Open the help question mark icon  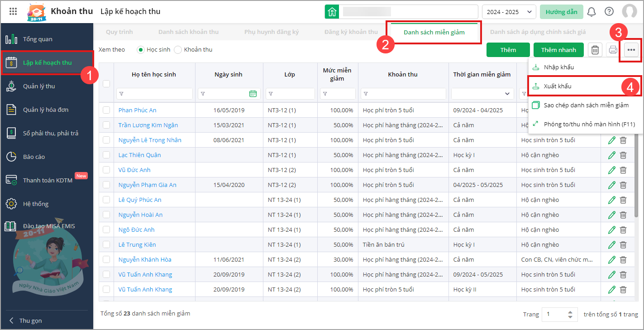pyautogui.click(x=609, y=12)
